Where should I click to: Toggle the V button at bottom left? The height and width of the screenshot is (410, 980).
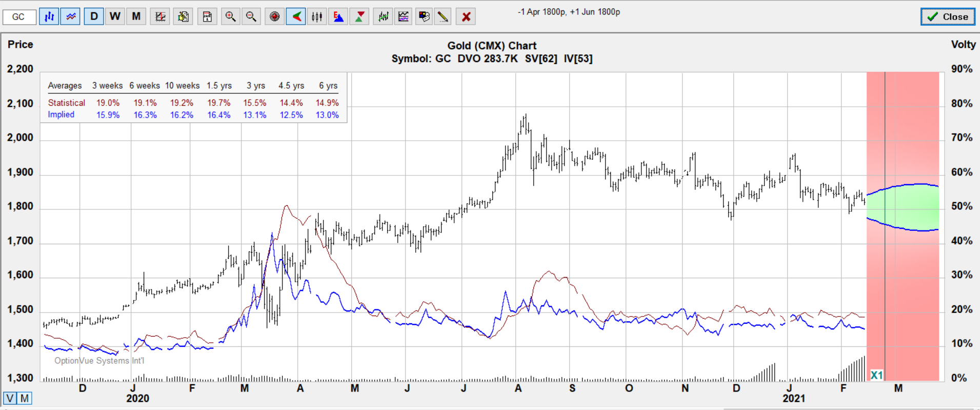click(10, 398)
